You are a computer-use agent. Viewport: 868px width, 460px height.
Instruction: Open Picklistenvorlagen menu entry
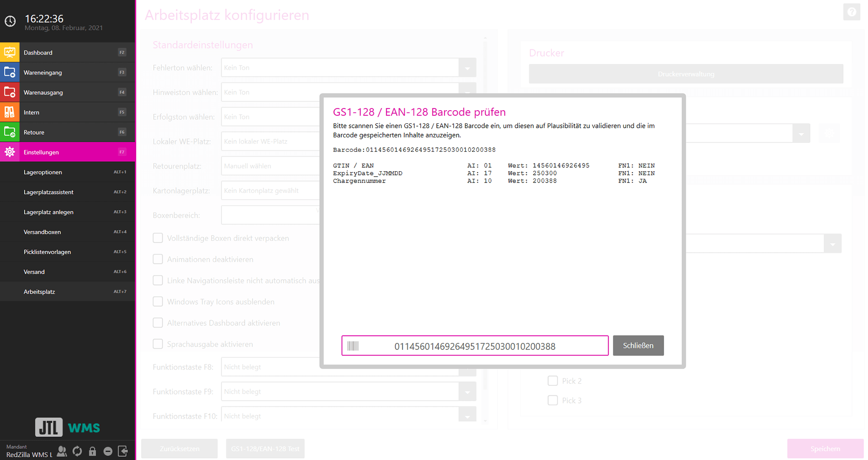(x=68, y=252)
